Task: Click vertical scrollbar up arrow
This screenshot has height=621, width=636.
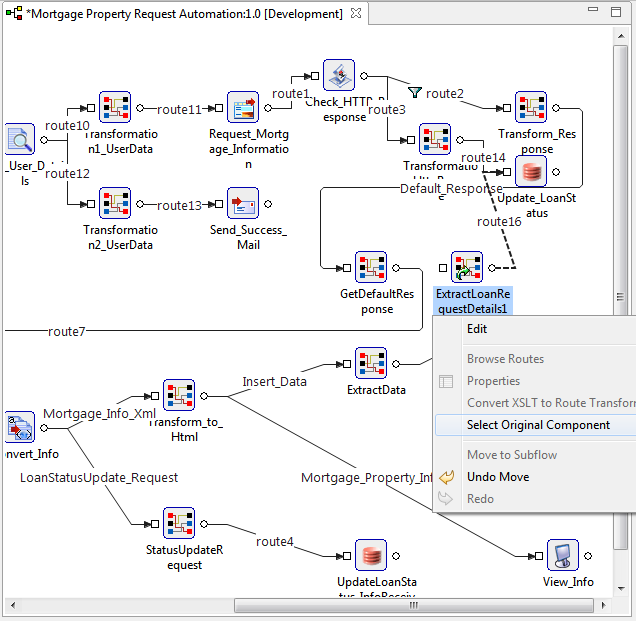Action: coord(621,36)
